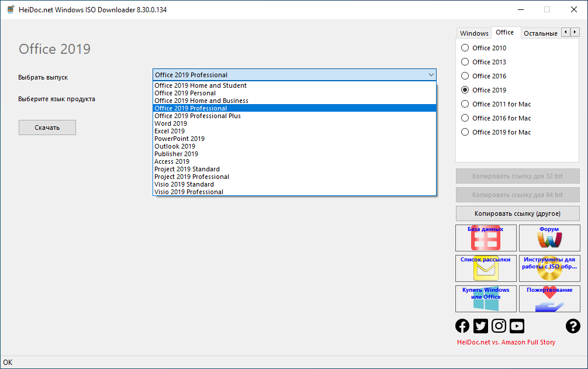Click the OK status bar text
This screenshot has width=588, height=369.
coord(8,362)
